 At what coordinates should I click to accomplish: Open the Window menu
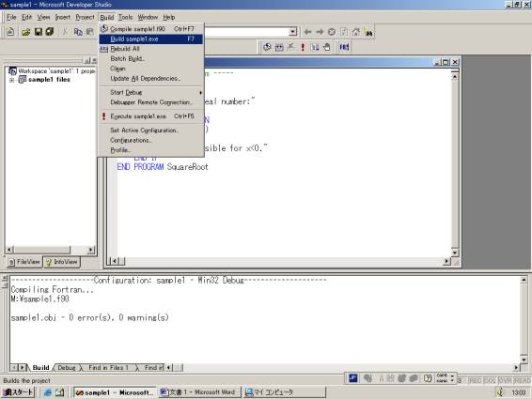click(x=148, y=17)
